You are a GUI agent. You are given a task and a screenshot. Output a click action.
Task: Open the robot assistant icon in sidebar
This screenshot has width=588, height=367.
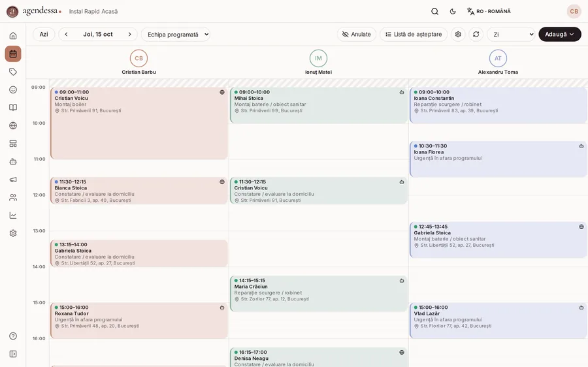[13, 161]
